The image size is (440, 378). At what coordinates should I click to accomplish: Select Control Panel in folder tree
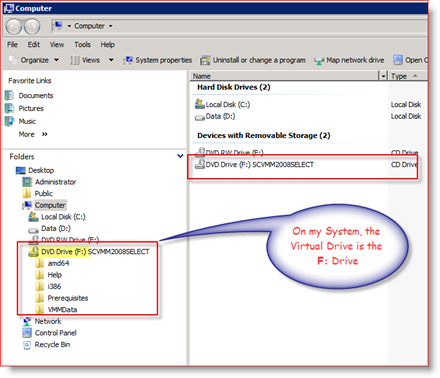56,333
